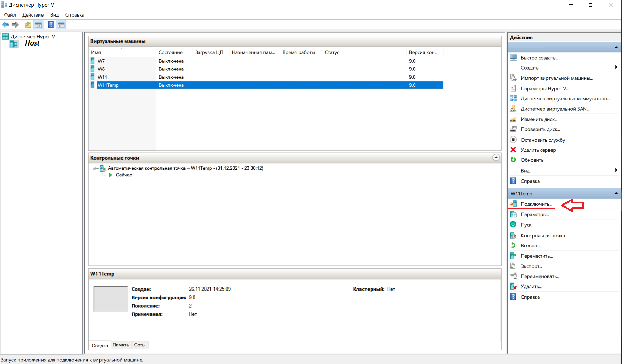Image resolution: width=622 pixels, height=364 pixels.
Task: Click the green Пуск power icon
Action: pos(513,224)
